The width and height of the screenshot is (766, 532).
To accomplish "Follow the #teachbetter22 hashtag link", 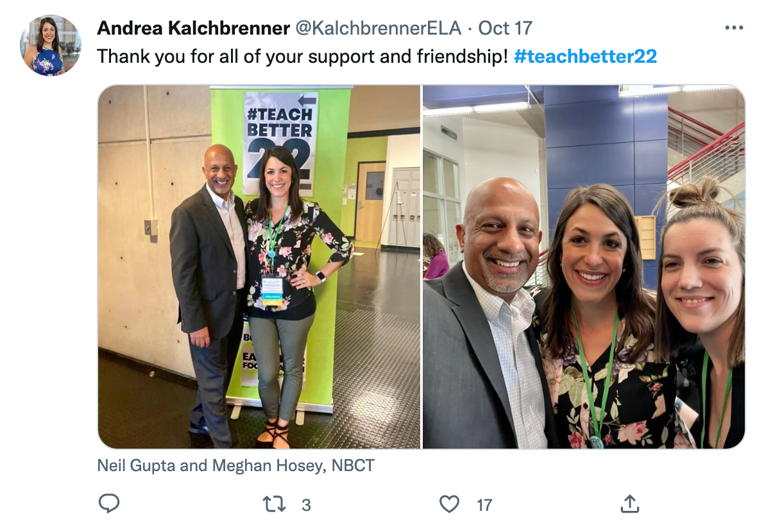I will [x=585, y=56].
